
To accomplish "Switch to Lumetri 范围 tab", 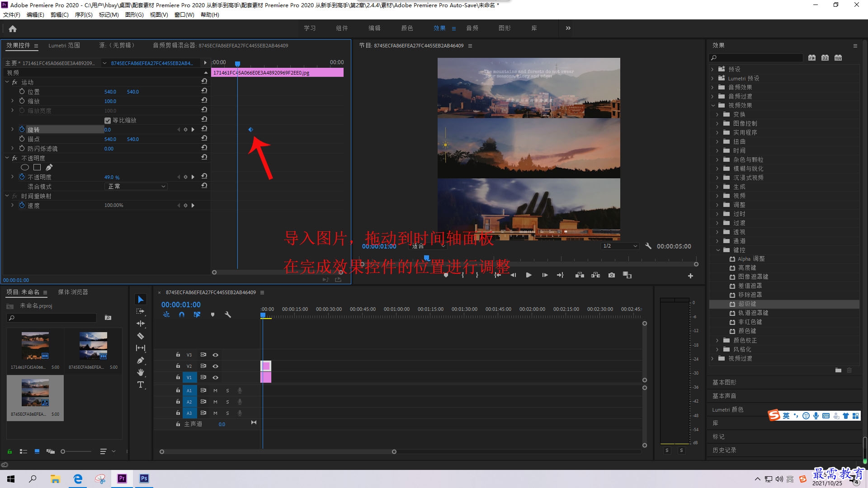I will coord(64,46).
